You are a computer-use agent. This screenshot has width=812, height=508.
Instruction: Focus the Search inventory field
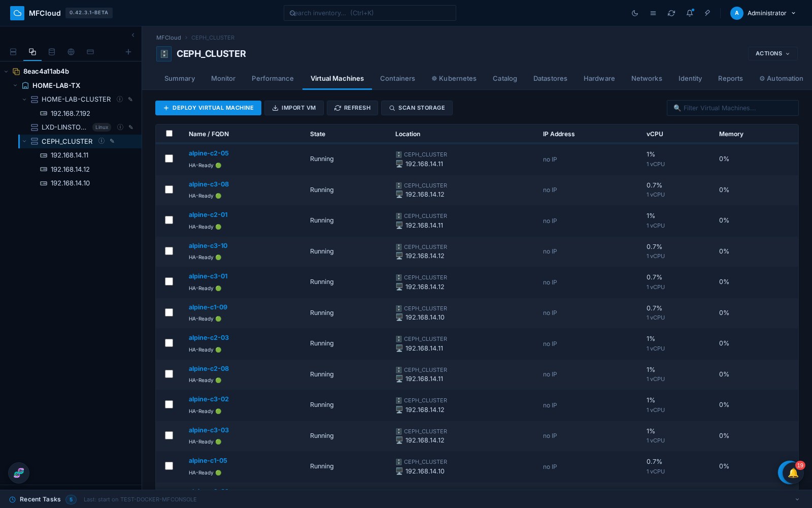click(x=370, y=13)
